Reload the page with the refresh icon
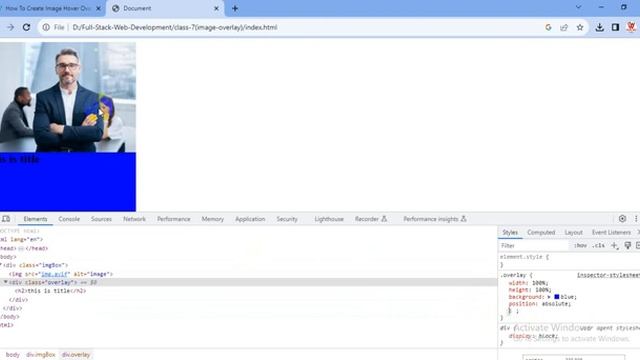This screenshot has width=640, height=360. pos(27,27)
